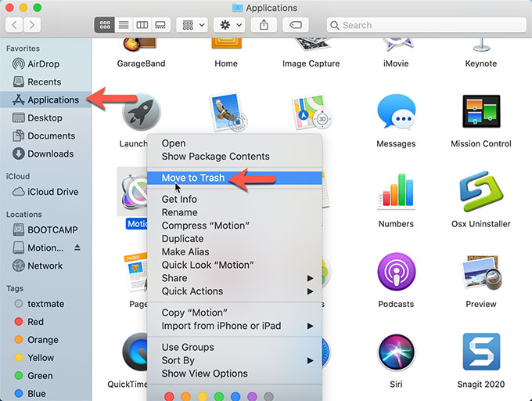Open the group-by dropdown in toolbar
The image size is (532, 401).
192,25
